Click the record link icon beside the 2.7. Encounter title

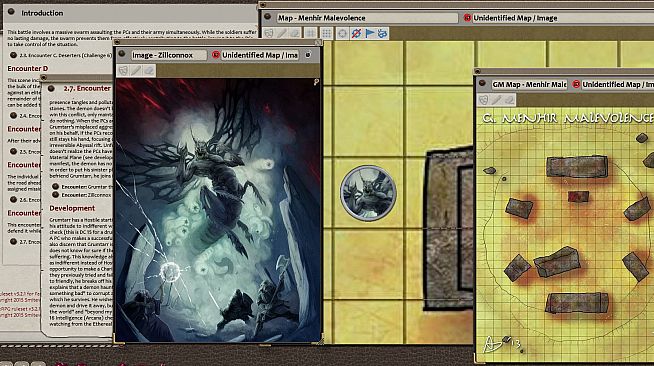[51, 88]
